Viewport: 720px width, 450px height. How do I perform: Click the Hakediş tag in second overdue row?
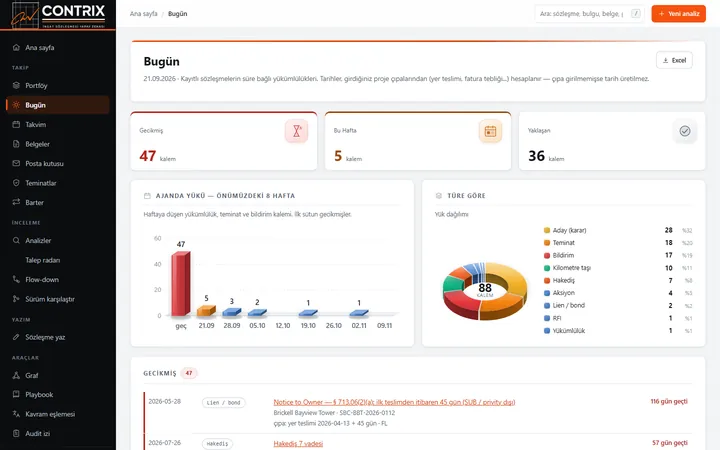point(217,444)
